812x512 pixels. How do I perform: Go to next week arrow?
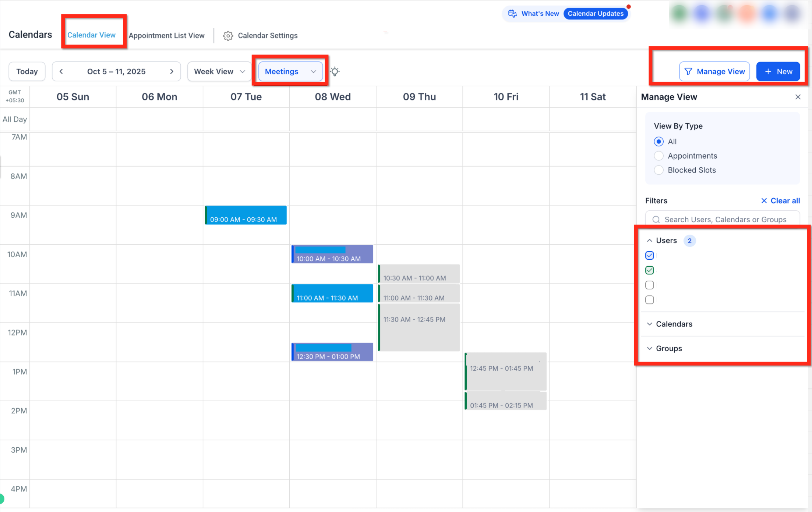[x=172, y=71]
